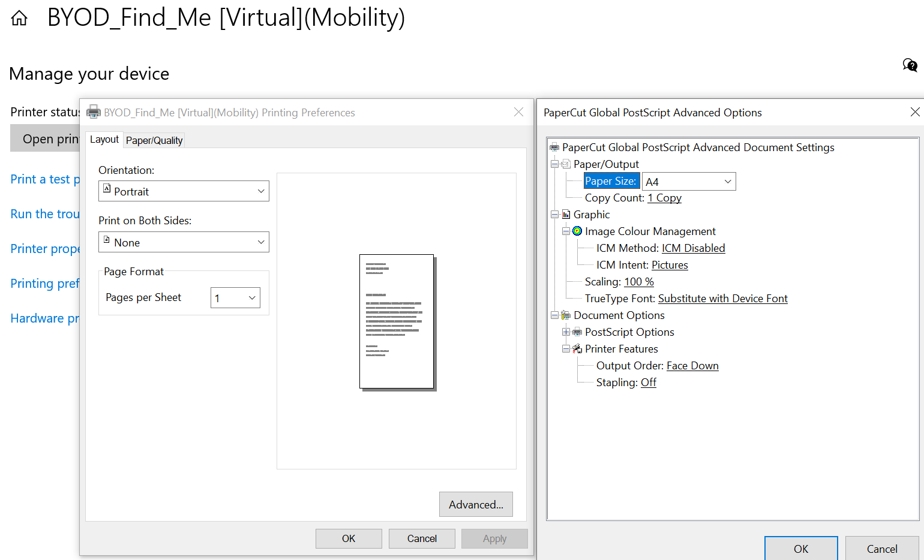Go to the Settings home icon
This screenshot has height=560, width=924.
19,19
